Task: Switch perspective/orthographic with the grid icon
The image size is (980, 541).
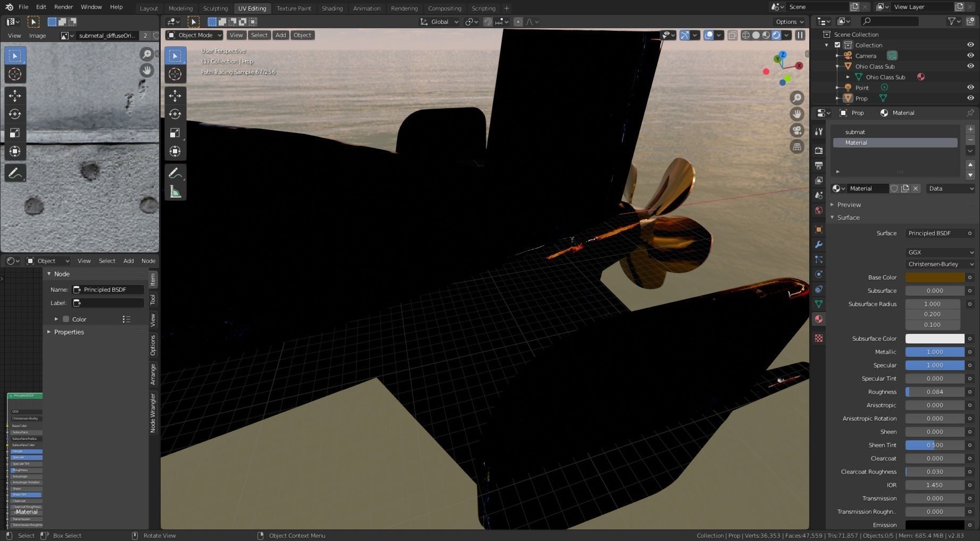Action: click(796, 147)
